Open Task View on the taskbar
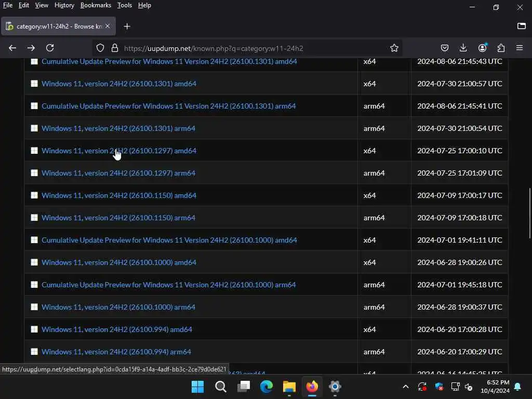532x399 pixels. pos(244,387)
